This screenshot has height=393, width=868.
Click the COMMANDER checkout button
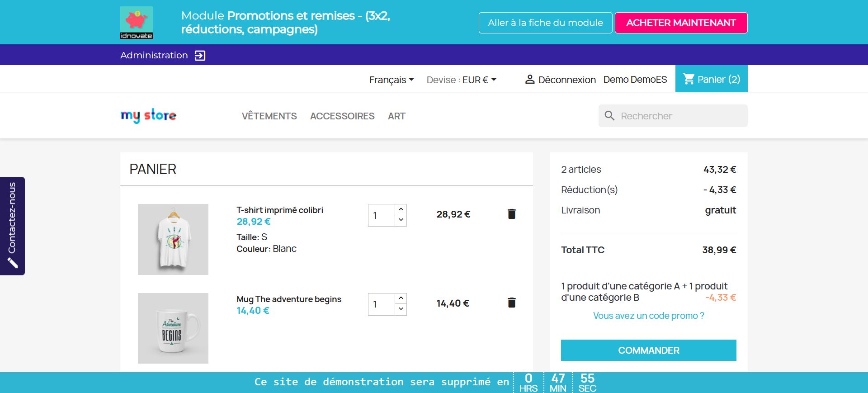tap(648, 350)
